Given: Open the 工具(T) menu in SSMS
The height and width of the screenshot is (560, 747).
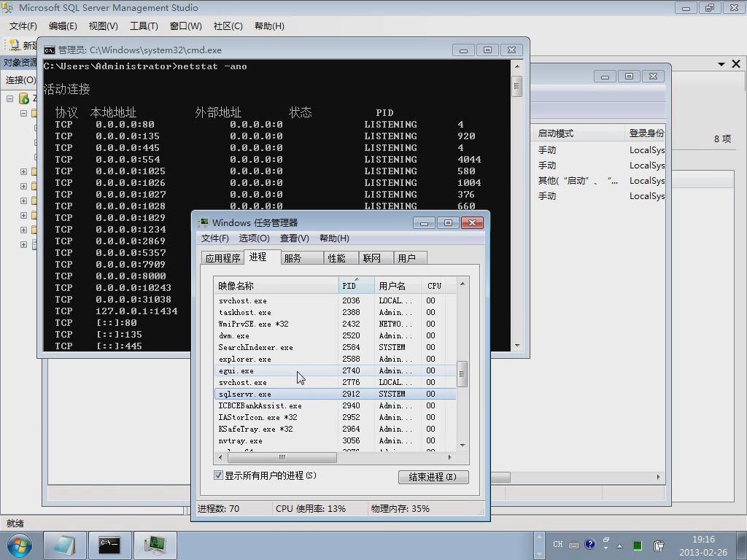Looking at the screenshot, I should (x=144, y=26).
